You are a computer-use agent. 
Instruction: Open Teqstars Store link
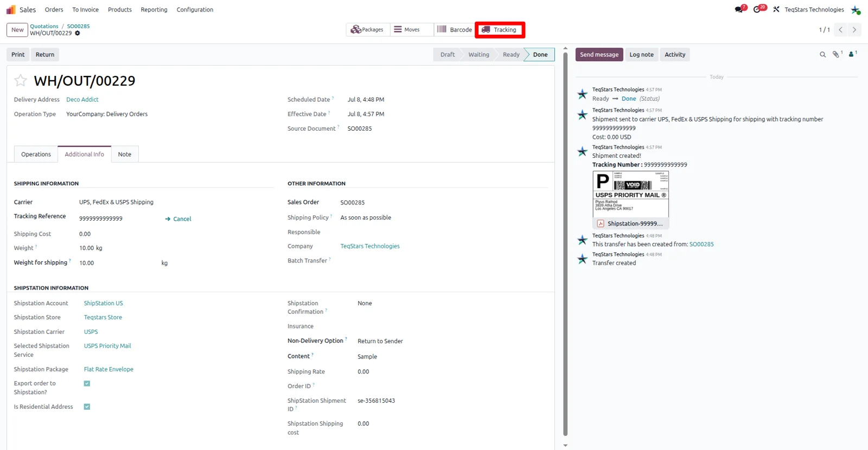click(x=103, y=318)
